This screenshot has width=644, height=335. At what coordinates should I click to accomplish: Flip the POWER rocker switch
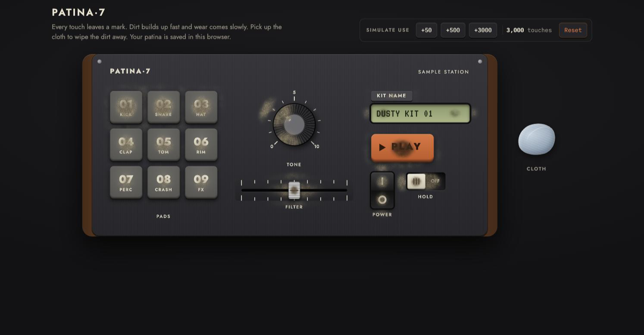[x=382, y=190]
